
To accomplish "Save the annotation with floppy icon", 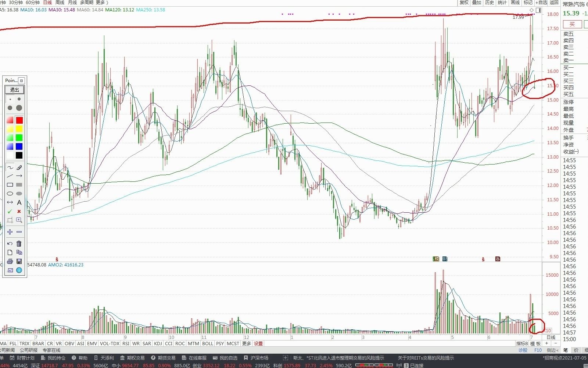I will point(19,261).
